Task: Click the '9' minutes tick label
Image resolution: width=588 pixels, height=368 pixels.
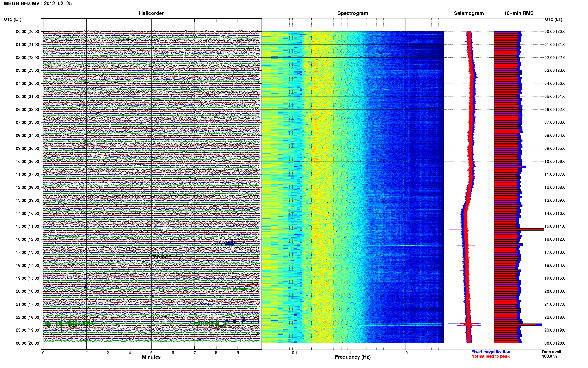Action: 238,353
